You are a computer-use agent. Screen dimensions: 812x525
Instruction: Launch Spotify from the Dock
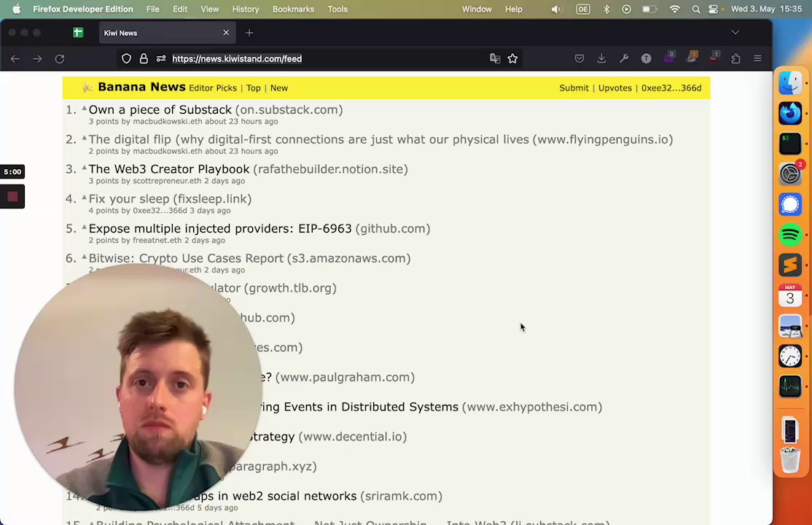coord(789,235)
